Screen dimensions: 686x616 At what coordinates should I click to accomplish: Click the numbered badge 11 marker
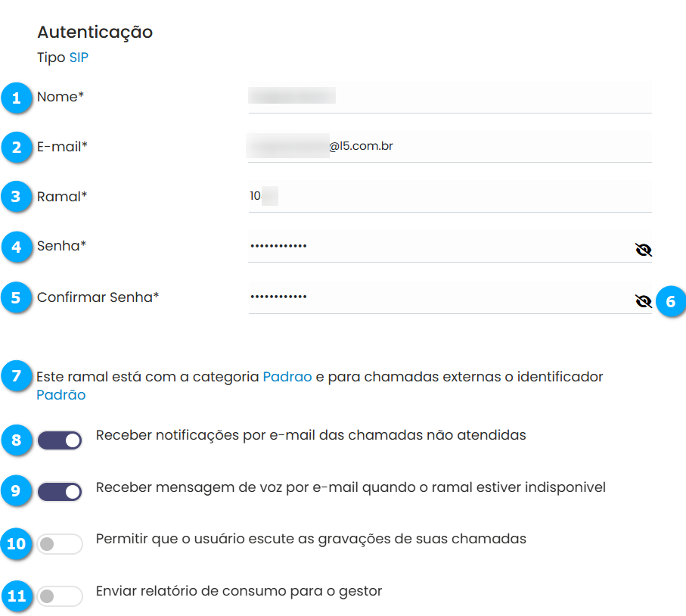coord(17,596)
